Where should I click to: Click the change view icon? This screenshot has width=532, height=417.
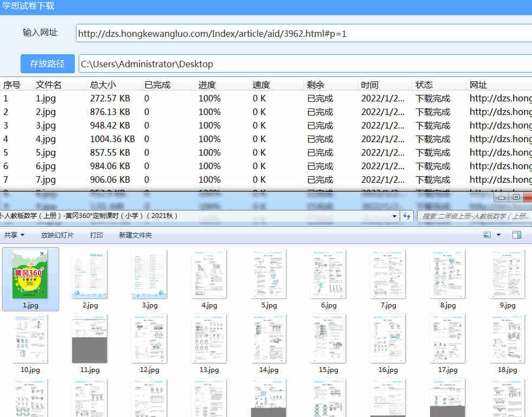point(487,235)
